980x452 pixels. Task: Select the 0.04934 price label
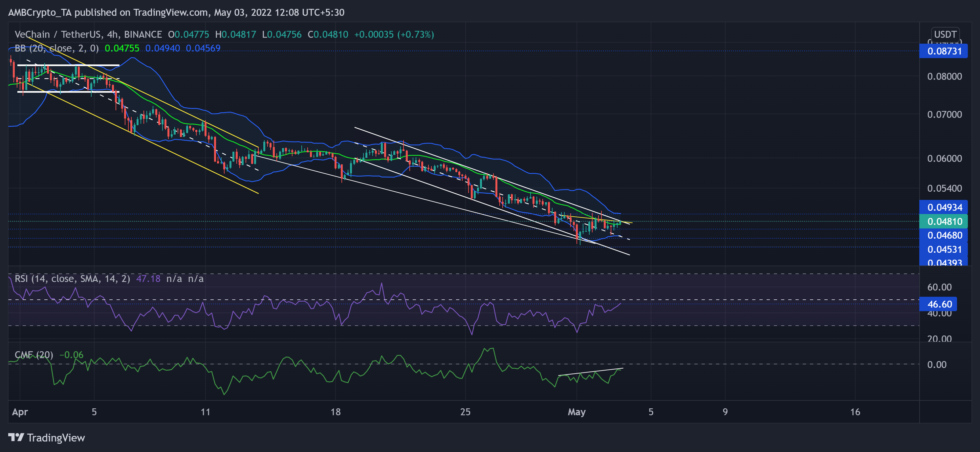[x=943, y=207]
